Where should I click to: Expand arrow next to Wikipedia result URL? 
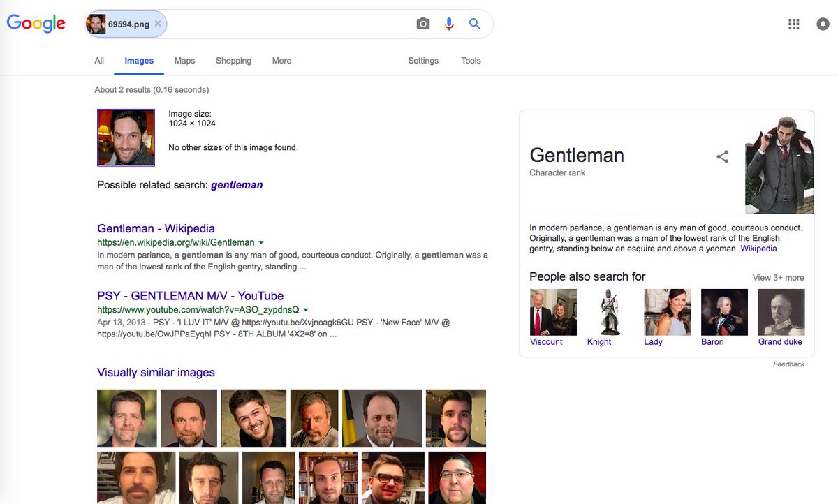point(261,243)
